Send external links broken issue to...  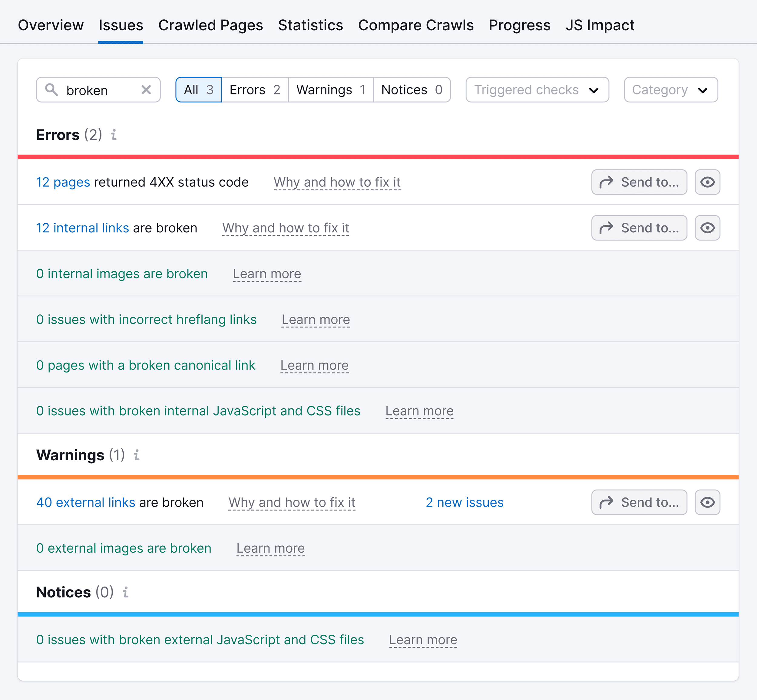[639, 502]
